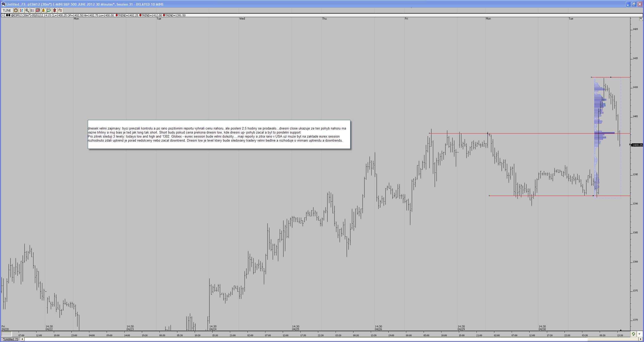Toggle the TREND=1412.00 red marker

[140, 15]
